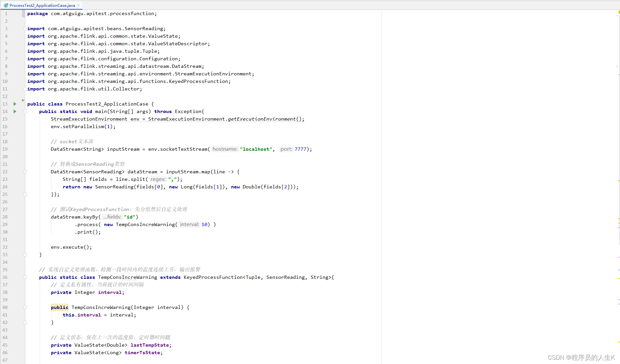The height and width of the screenshot is (364, 620).
Task: Click run arrow beside main method
Action: [x=15, y=111]
